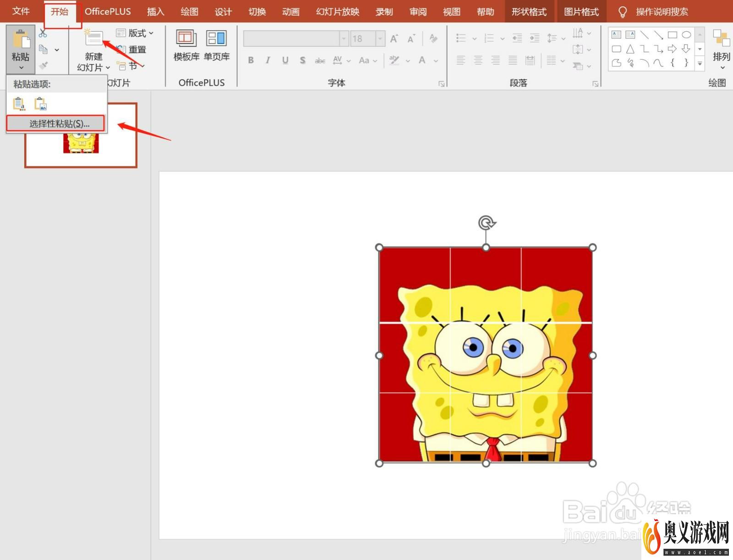733x560 pixels.
Task: Open the Aa change case dropdown
Action: 368,60
